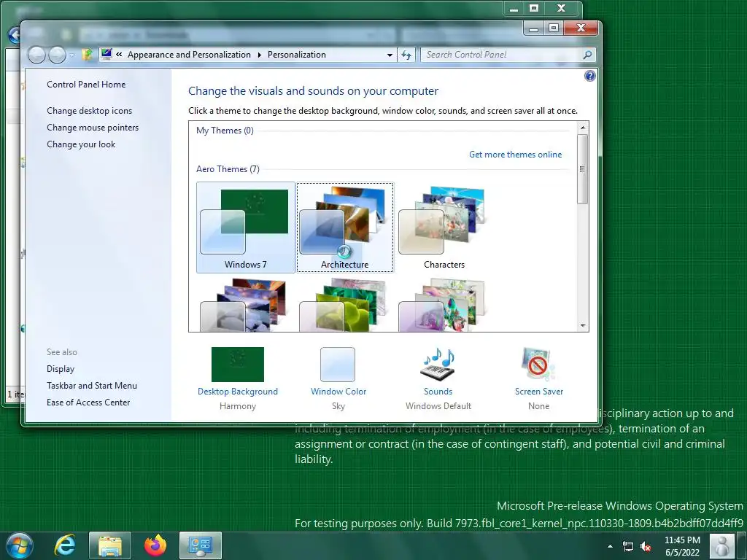Click back arrow of background window

pos(15,35)
